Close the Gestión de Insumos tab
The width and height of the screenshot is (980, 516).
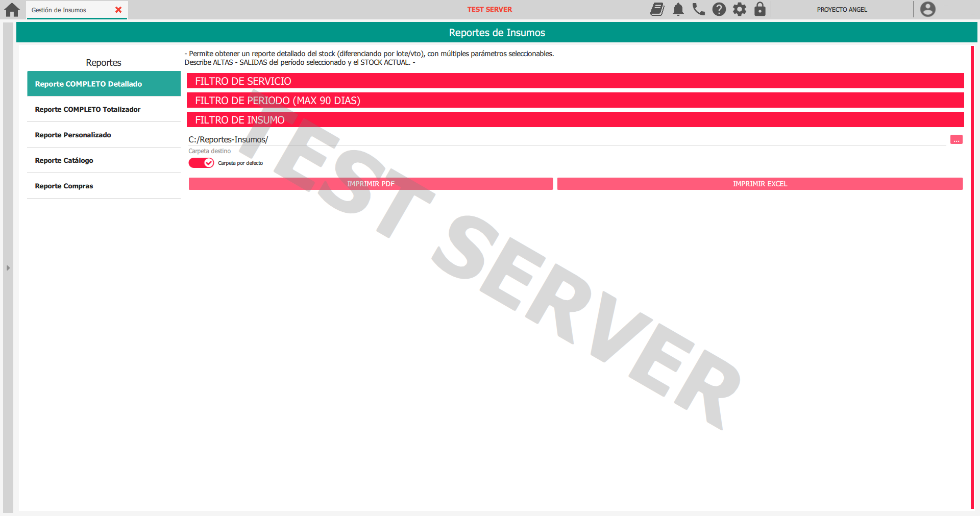(118, 10)
